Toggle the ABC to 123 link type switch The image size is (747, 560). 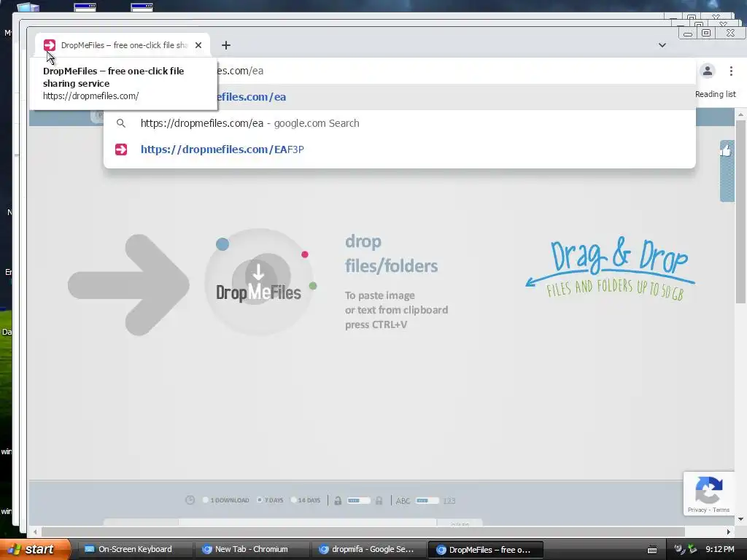pos(427,500)
